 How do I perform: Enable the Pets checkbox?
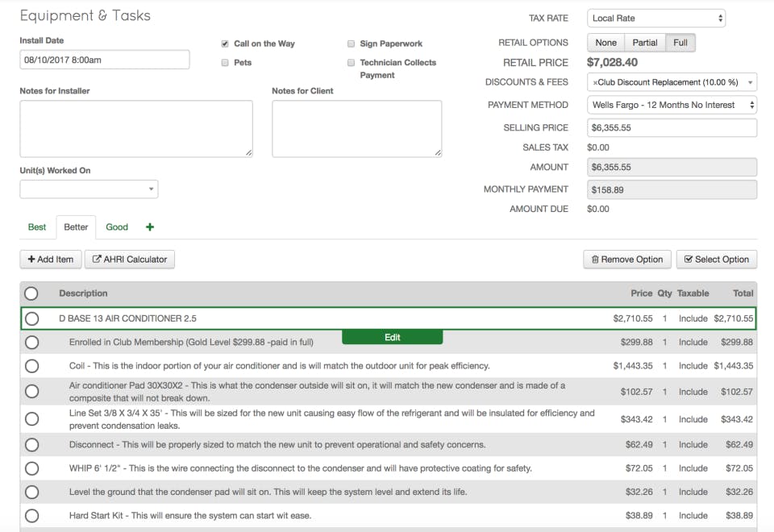click(225, 62)
